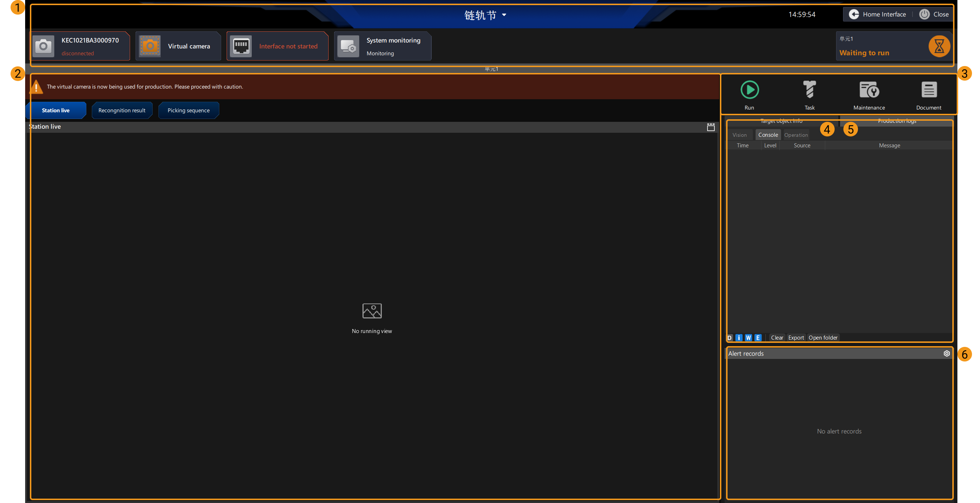Toggle the Vision log filter
Viewport: 980px width, 503px height.
pos(740,135)
